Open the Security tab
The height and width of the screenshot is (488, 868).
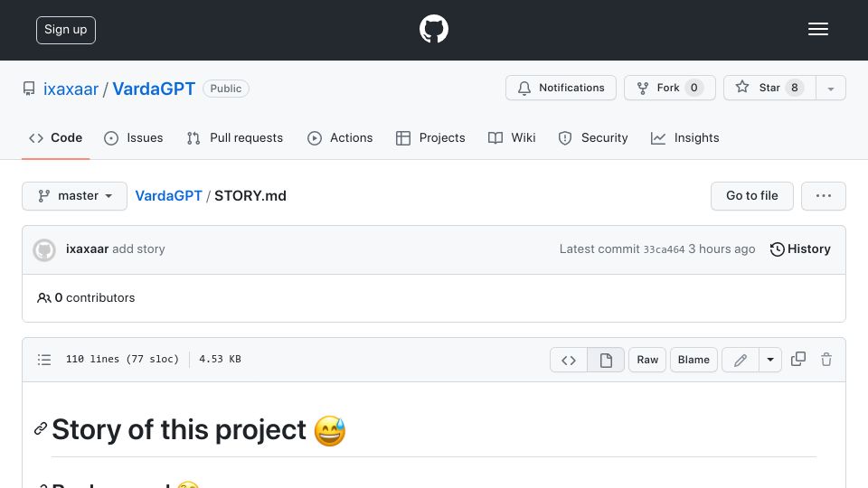593,137
